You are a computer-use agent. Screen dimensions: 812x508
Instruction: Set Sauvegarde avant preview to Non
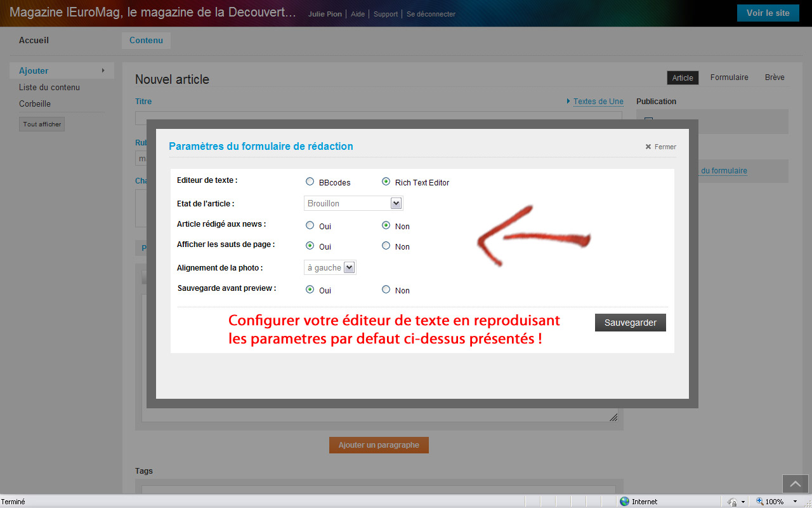pyautogui.click(x=386, y=290)
